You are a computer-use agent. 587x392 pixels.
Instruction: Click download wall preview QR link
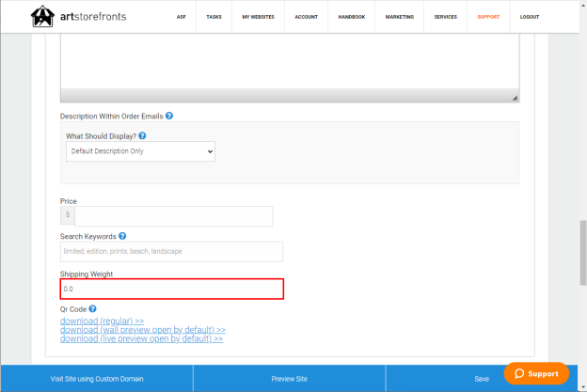[143, 330]
